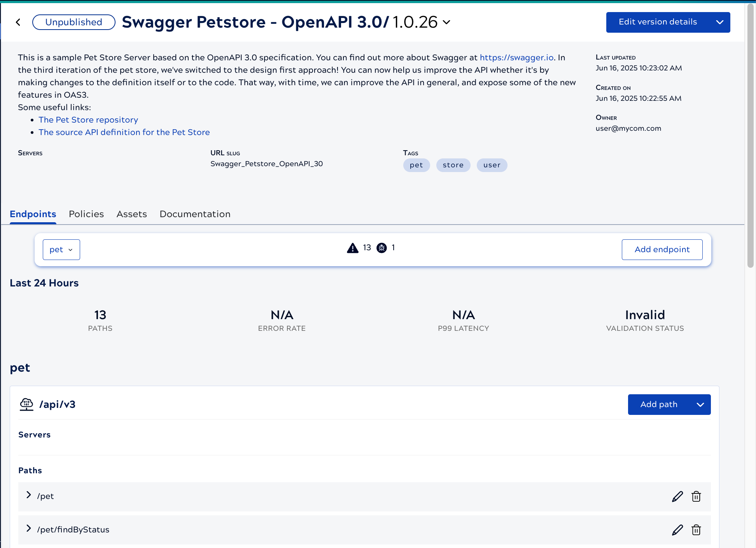Expand the /pet path row
The height and width of the screenshot is (548, 756).
tap(28, 495)
